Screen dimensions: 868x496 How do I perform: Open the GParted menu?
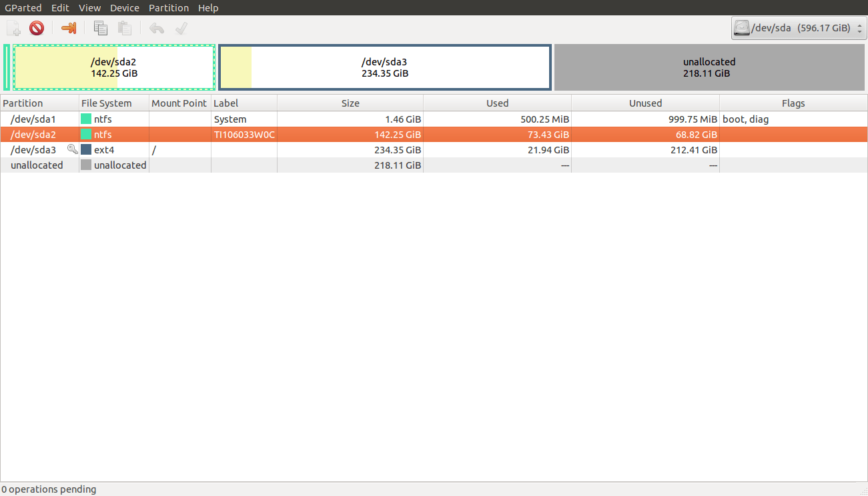click(x=23, y=7)
